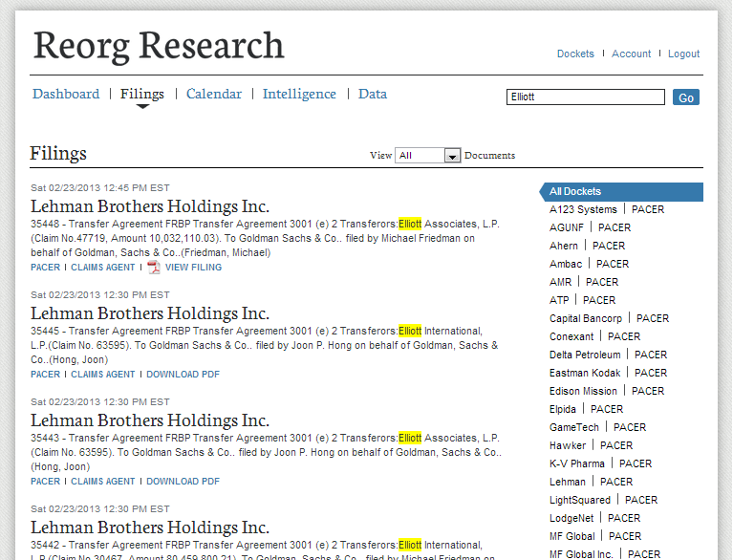Open PACER link for filing 35448
This screenshot has height=560, width=733.
coord(45,268)
